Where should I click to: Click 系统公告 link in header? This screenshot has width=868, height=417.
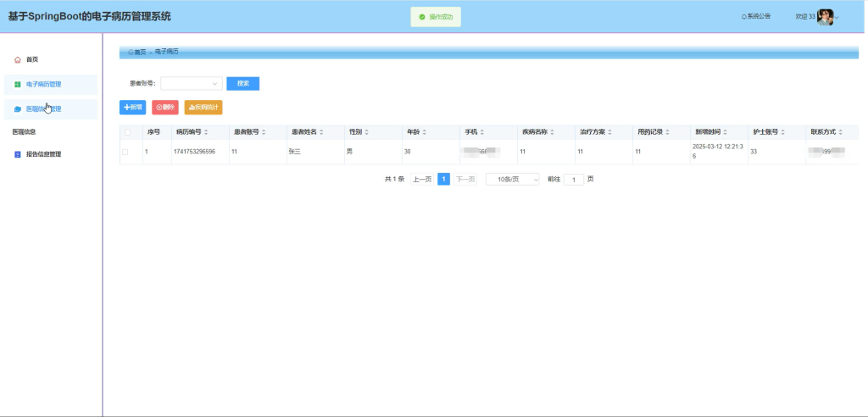759,17
